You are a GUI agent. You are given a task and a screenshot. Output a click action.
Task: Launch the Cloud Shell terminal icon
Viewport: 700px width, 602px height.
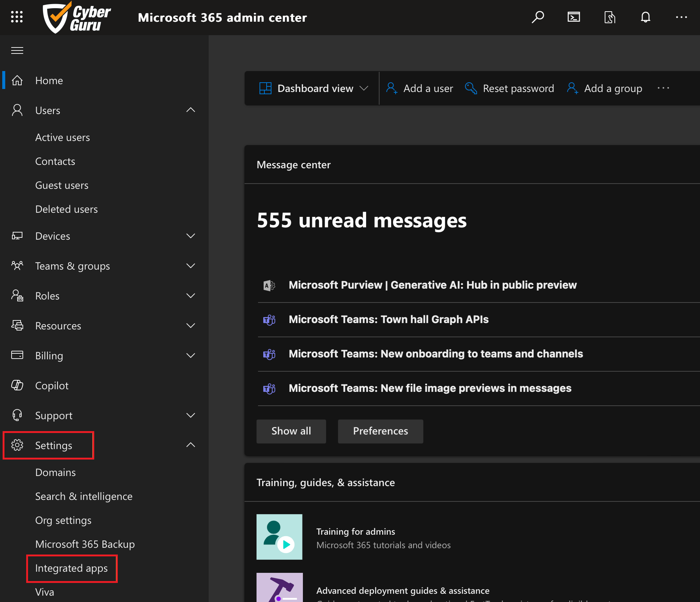[573, 17]
